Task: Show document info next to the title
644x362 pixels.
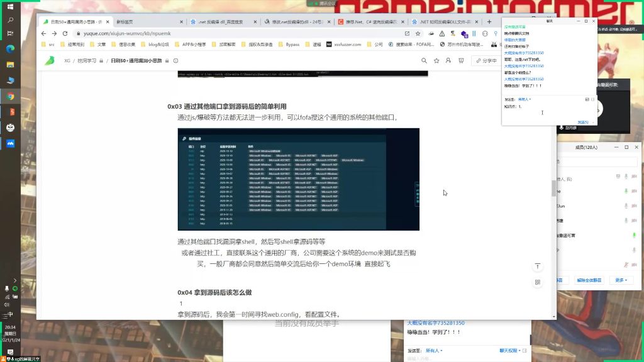Action: click(x=176, y=61)
